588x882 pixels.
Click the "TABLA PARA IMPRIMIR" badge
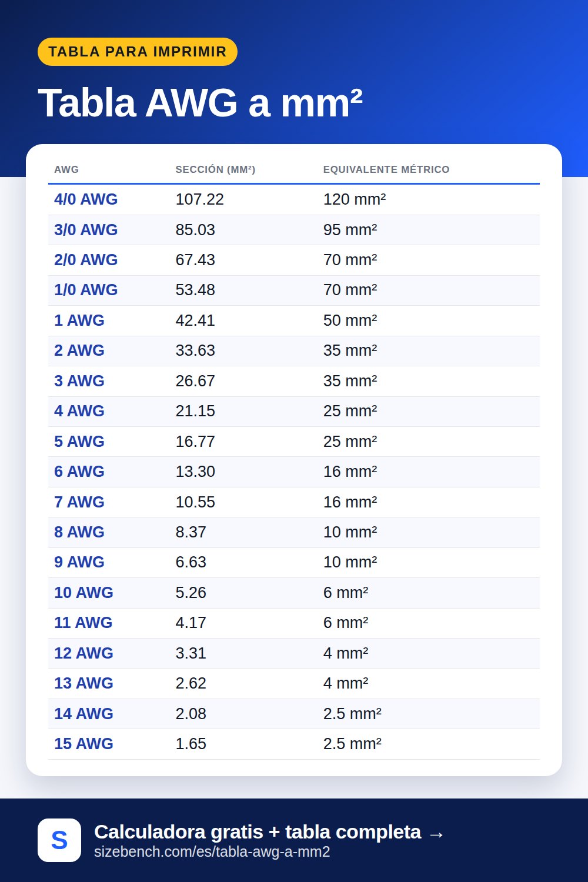coord(138,52)
